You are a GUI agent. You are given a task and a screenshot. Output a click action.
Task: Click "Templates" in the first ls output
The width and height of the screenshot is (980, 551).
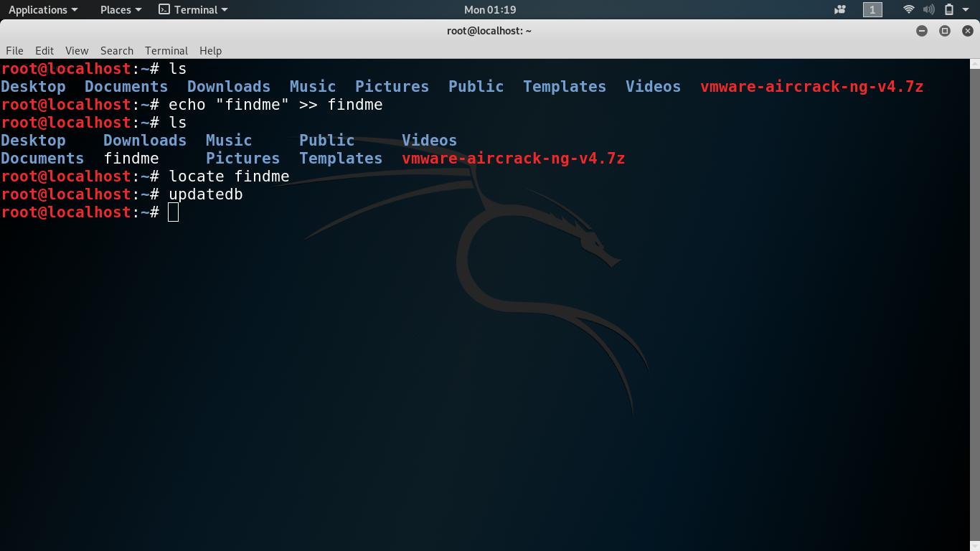[x=565, y=87]
